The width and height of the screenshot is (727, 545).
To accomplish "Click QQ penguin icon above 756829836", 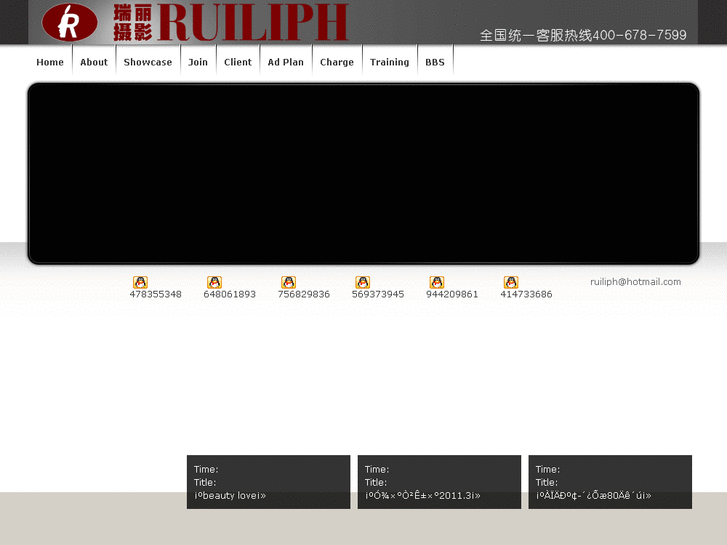I will pyautogui.click(x=288, y=282).
